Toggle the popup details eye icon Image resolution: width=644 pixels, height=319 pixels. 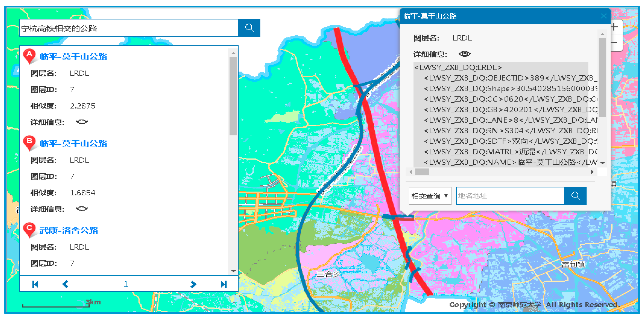[464, 54]
